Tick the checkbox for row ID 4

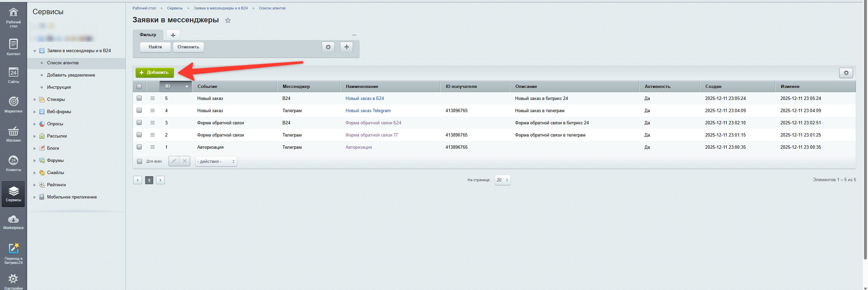click(x=139, y=110)
